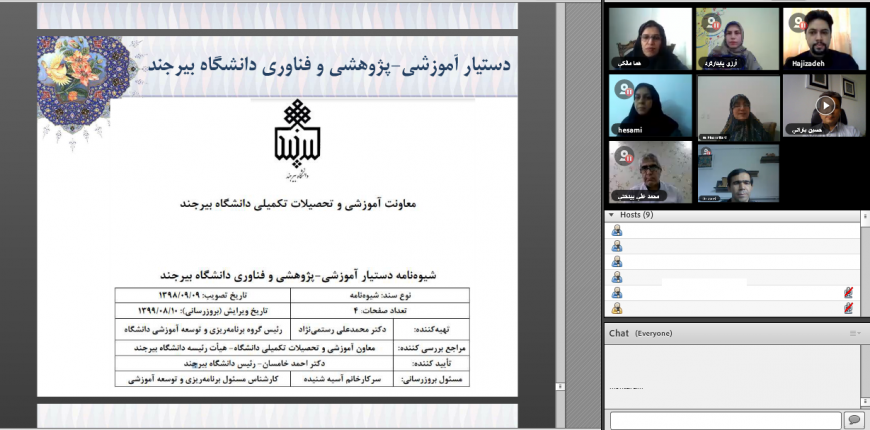Send chat message with speech bubble button

(x=854, y=420)
